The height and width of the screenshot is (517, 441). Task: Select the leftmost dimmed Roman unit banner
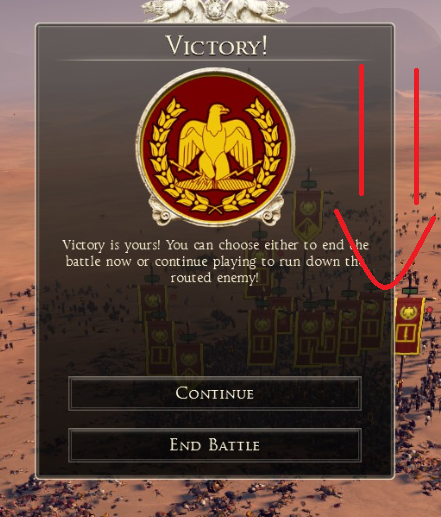click(152, 302)
